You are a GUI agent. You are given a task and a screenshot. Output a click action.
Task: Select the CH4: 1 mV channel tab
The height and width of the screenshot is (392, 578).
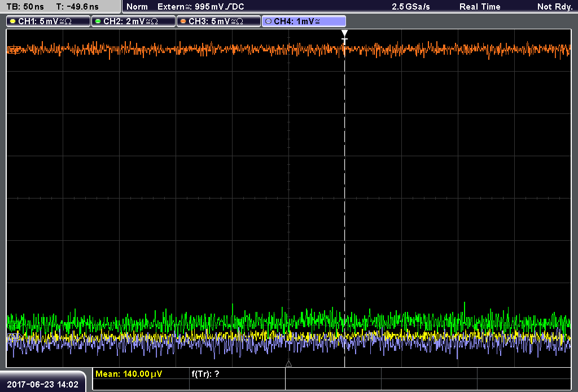coord(304,21)
